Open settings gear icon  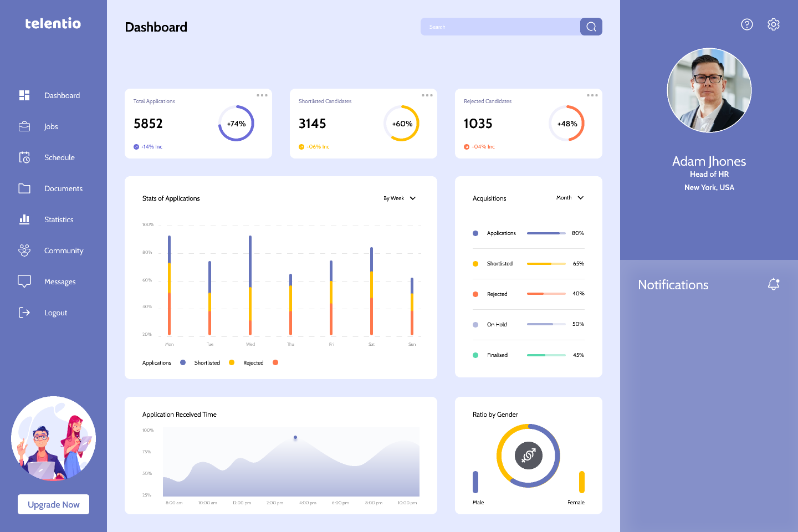pos(774,24)
